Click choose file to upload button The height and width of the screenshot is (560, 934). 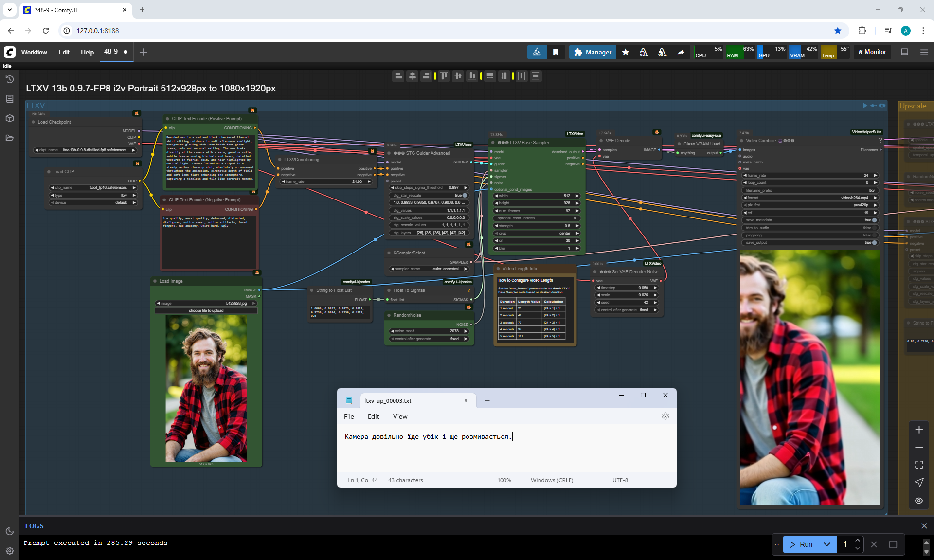point(206,310)
